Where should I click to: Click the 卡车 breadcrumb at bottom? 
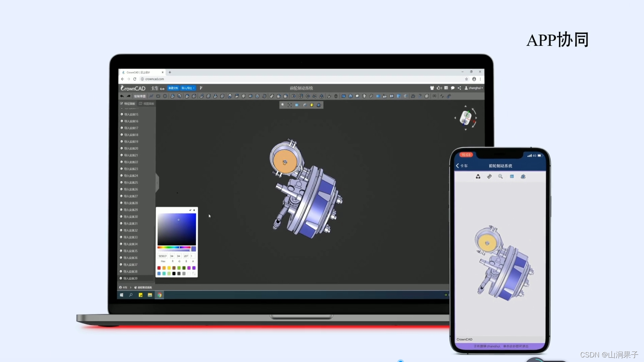click(123, 287)
